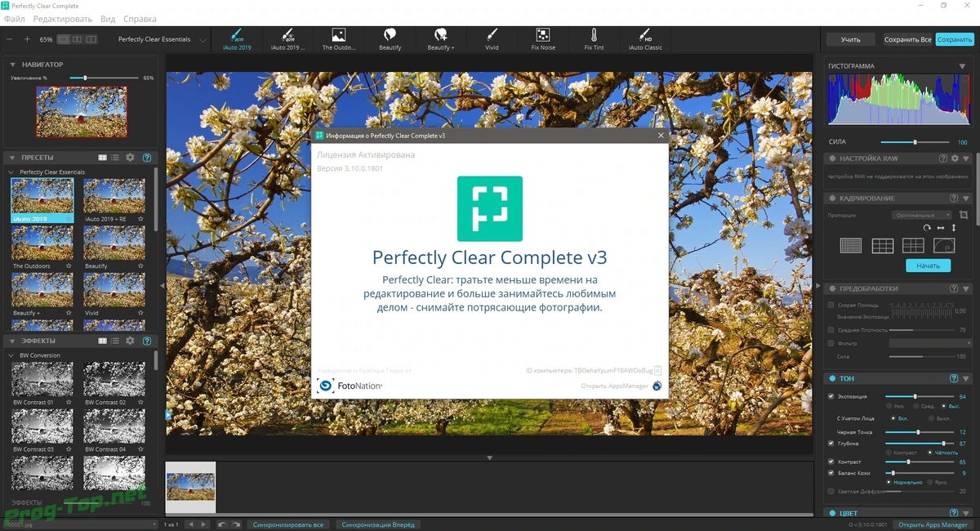Open help for the Tone panel
Image resolution: width=980 pixels, height=531 pixels.
coord(954,379)
